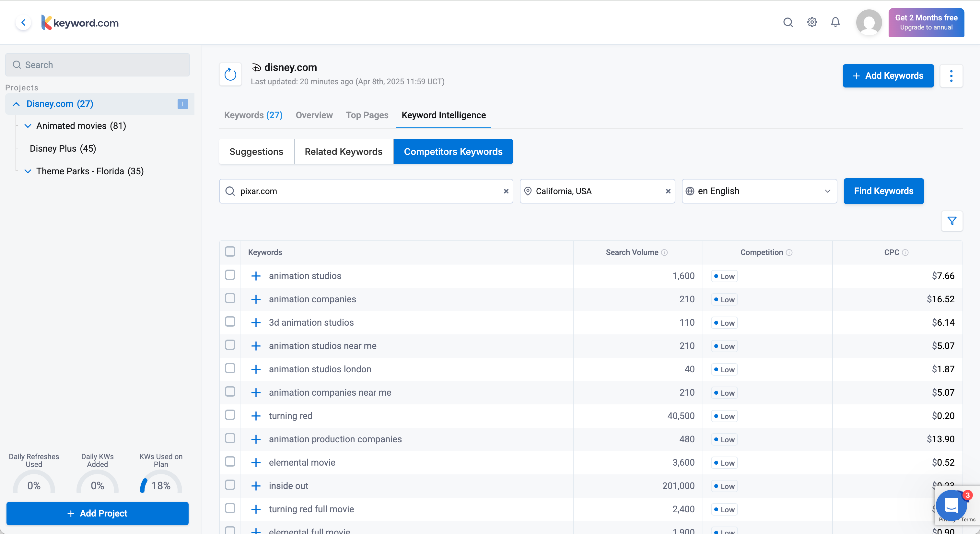Clear the pixar.com competitor field

[x=506, y=191]
